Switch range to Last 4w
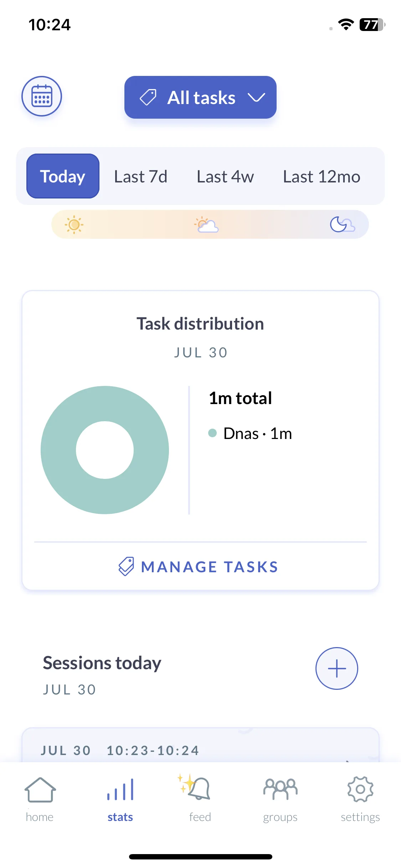This screenshot has width=401, height=868. 225,176
